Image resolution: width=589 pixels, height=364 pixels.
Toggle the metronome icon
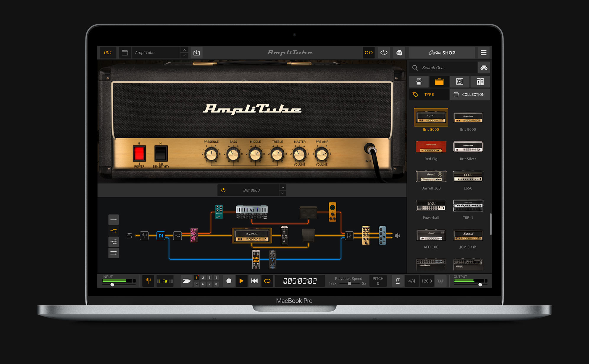click(x=398, y=281)
